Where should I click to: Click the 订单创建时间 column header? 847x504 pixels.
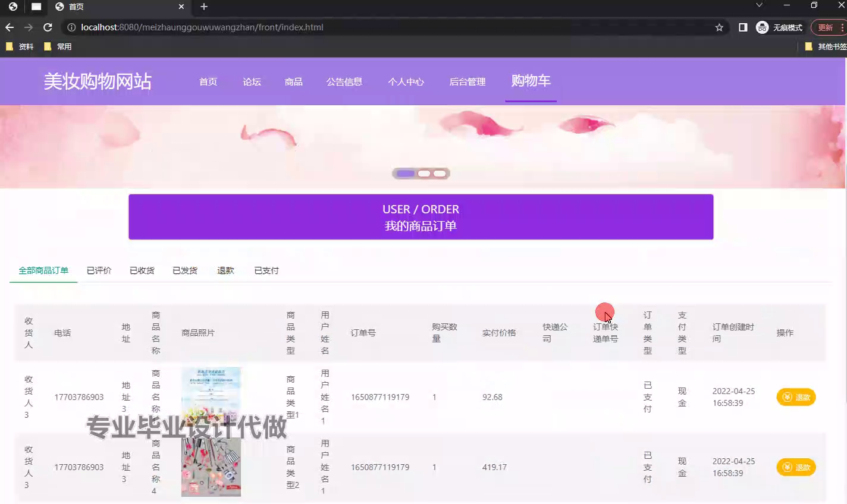click(x=733, y=333)
